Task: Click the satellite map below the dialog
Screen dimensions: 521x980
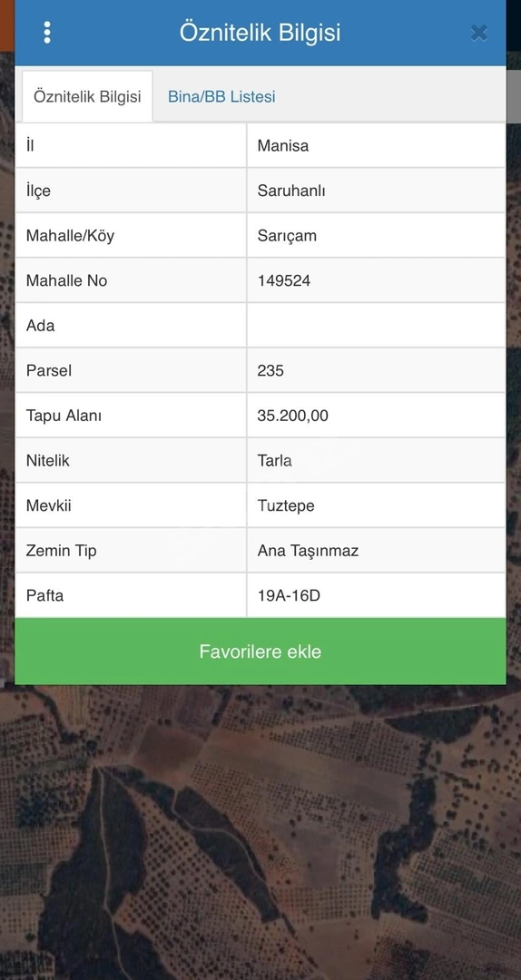Action: [x=260, y=831]
